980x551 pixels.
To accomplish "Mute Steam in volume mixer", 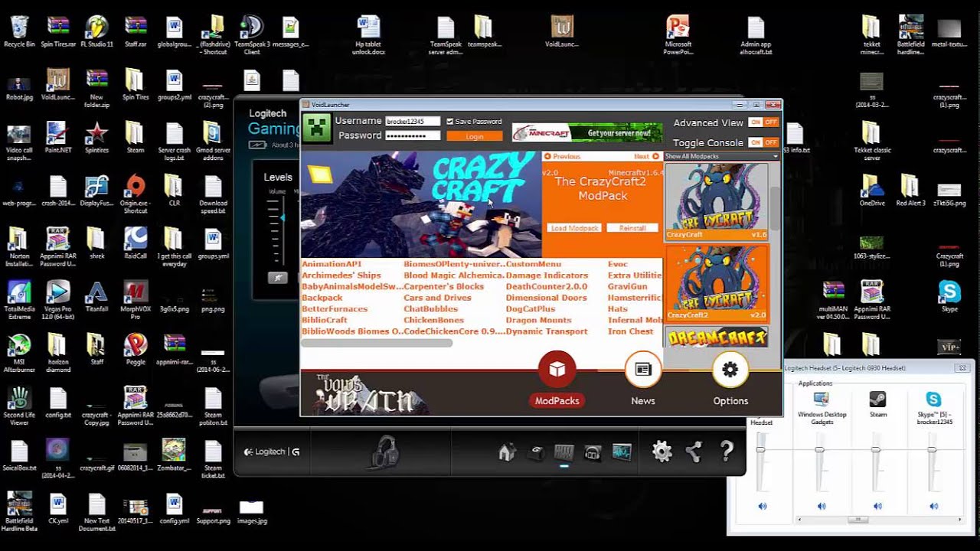I will [877, 506].
